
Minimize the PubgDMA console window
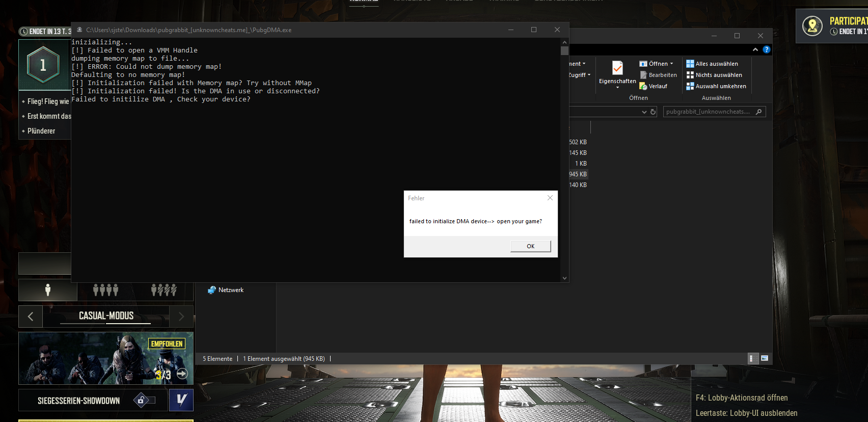(510, 30)
